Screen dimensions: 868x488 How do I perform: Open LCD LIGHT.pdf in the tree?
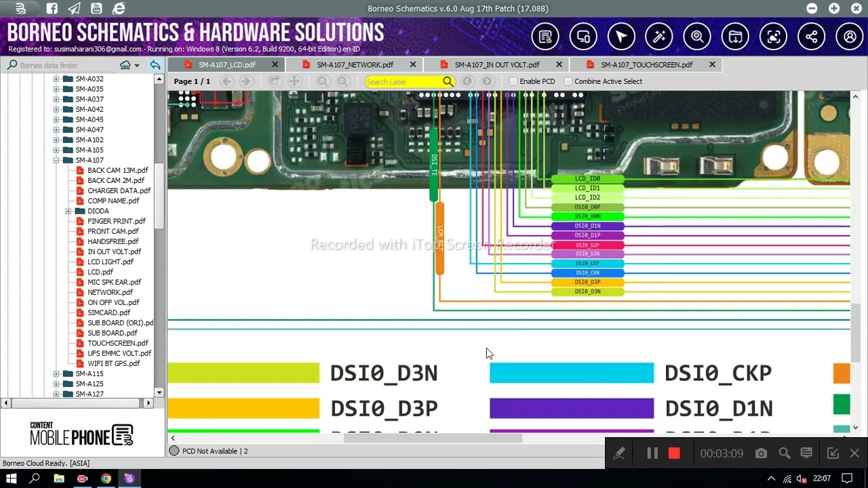coord(110,262)
